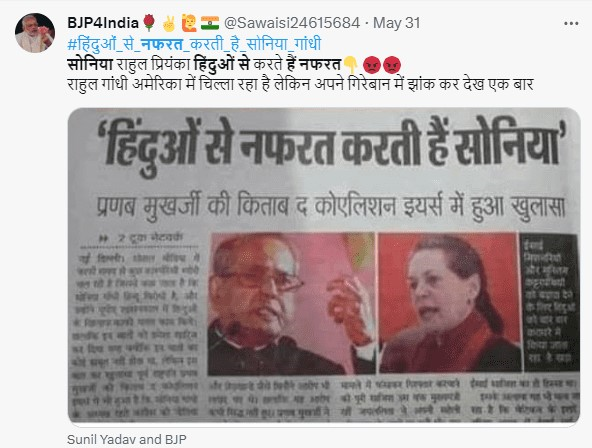Click the pointing-down hand emoji in tweet
The height and width of the screenshot is (448, 592).
click(x=350, y=65)
